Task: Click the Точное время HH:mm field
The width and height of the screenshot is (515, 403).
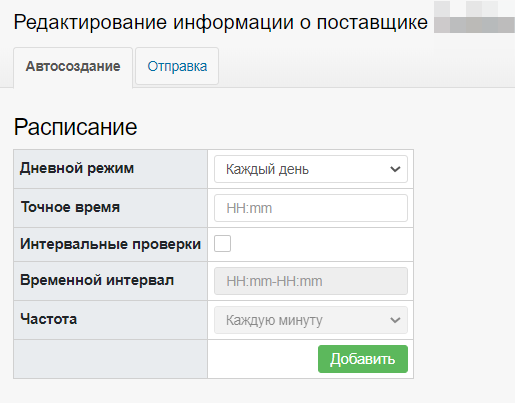Action: (x=311, y=208)
